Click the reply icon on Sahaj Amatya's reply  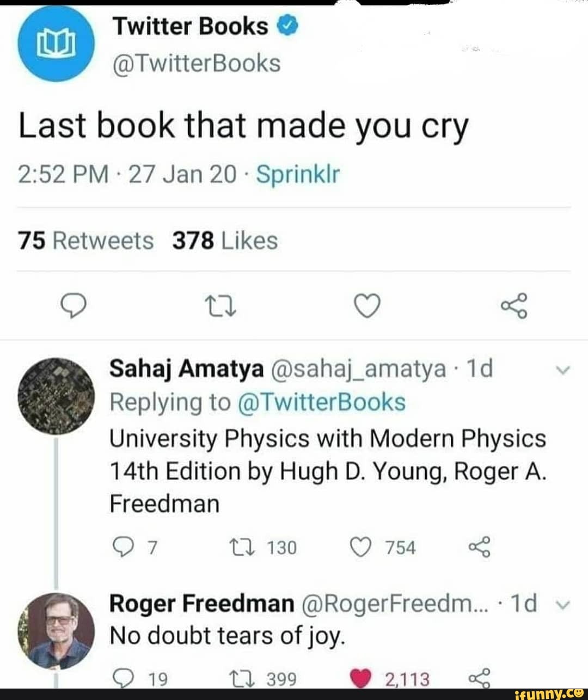[124, 547]
